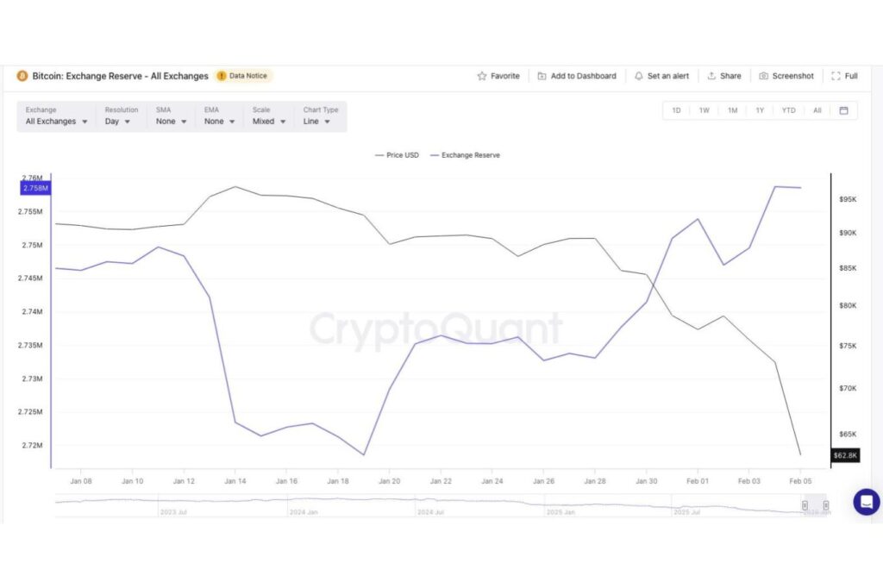883x588 pixels.
Task: Expand the Exchange All Exchanges dropdown
Action: tap(57, 122)
